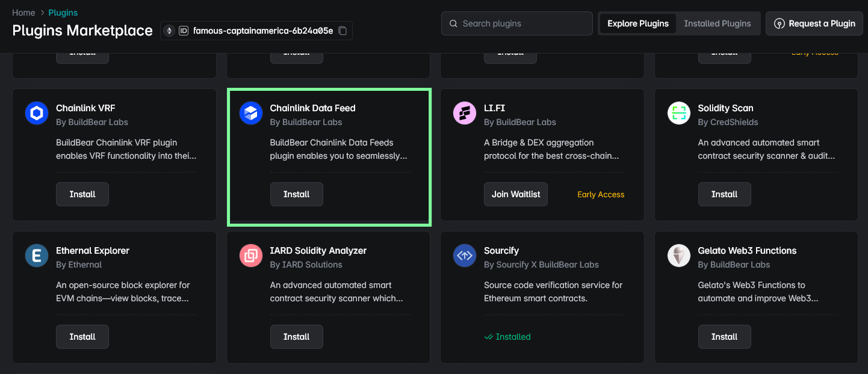Image resolution: width=868 pixels, height=374 pixels.
Task: Click the Sourcify description text
Action: (553, 292)
